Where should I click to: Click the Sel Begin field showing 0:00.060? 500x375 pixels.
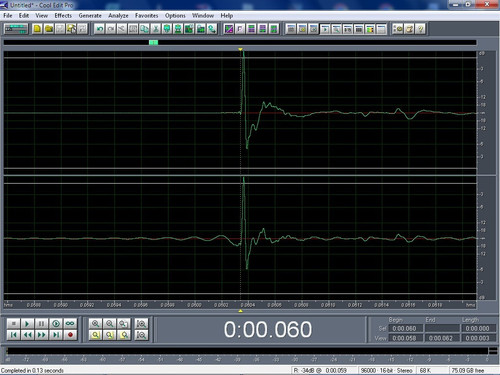[405, 328]
